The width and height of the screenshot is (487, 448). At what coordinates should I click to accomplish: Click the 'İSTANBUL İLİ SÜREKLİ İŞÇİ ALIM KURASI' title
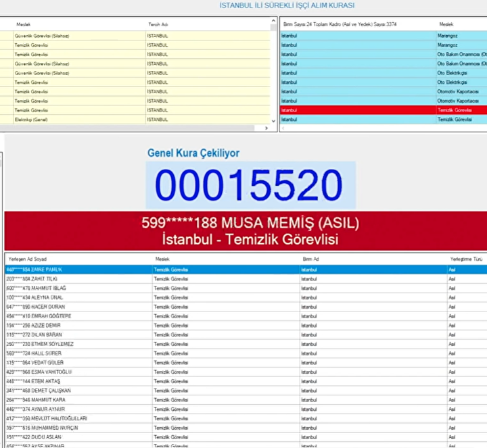point(287,5)
